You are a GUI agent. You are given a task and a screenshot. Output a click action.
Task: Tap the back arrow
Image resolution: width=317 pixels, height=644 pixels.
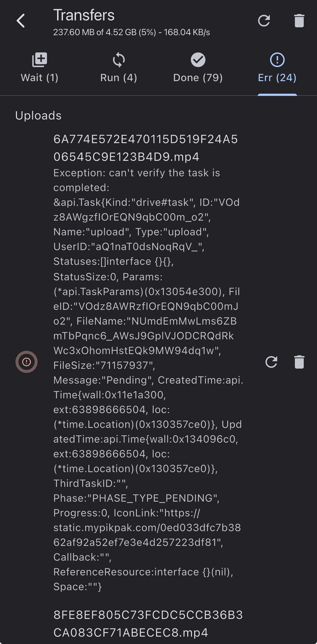pos(21,20)
